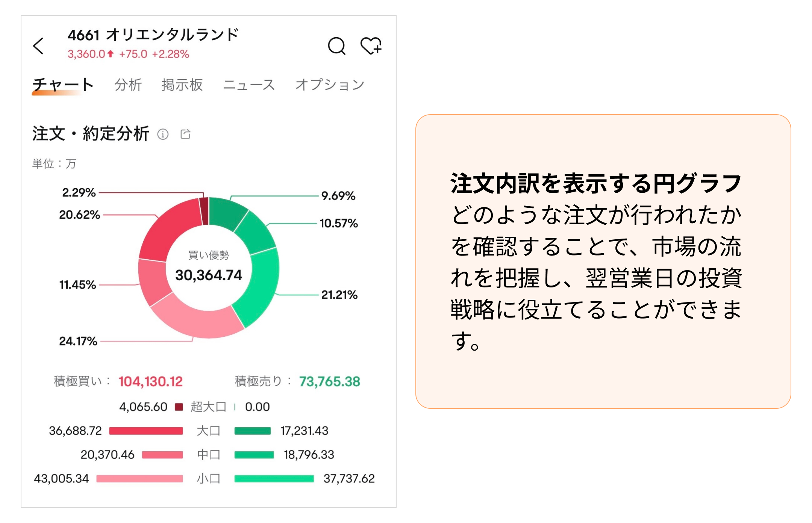
Task: View the ニュース tab
Action: (250, 85)
